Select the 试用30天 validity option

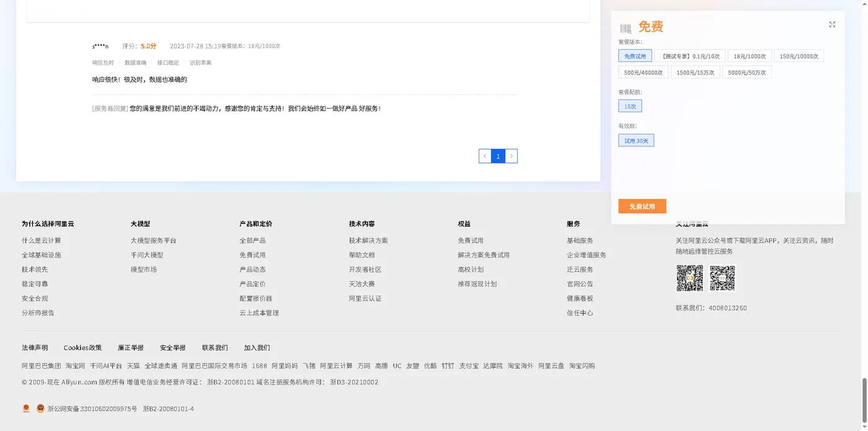click(636, 140)
